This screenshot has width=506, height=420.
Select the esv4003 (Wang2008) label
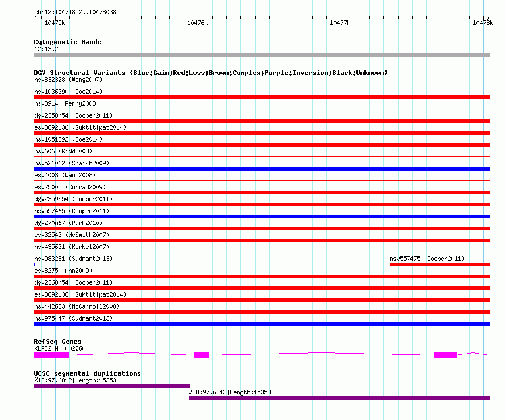[x=65, y=175]
